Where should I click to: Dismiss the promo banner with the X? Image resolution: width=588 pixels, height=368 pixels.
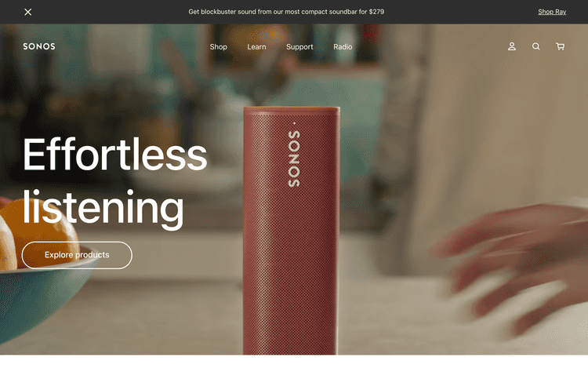(27, 12)
